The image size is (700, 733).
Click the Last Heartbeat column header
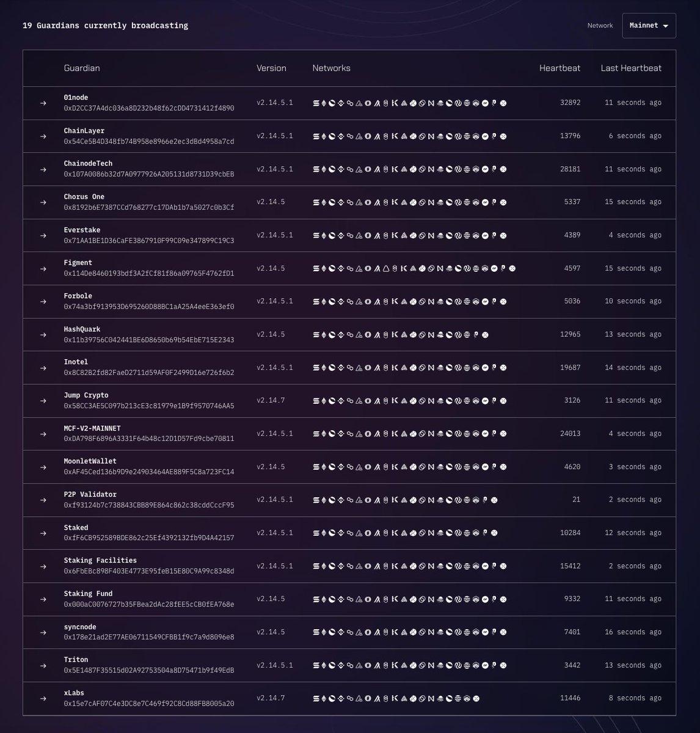click(630, 68)
